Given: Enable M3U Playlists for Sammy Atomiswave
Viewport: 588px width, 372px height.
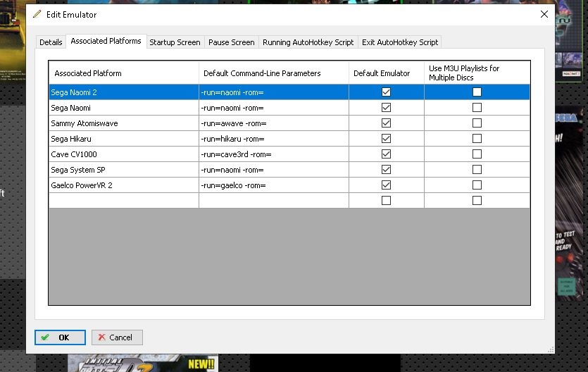Looking at the screenshot, I should click(477, 123).
